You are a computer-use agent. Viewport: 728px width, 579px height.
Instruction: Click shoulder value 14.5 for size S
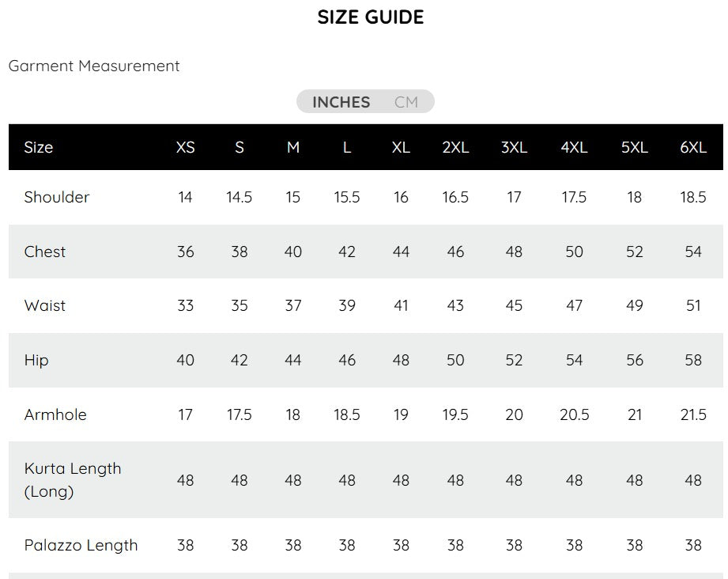click(239, 197)
